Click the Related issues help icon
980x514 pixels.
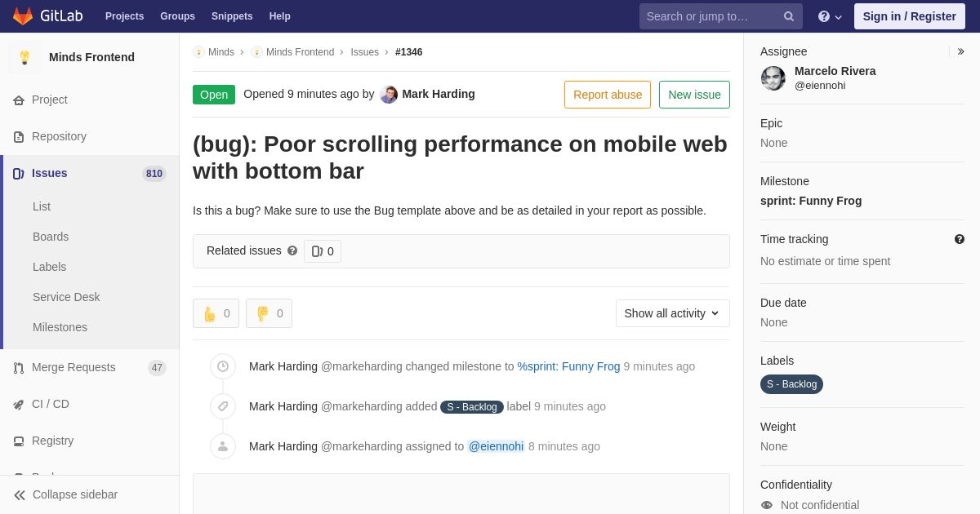point(292,250)
